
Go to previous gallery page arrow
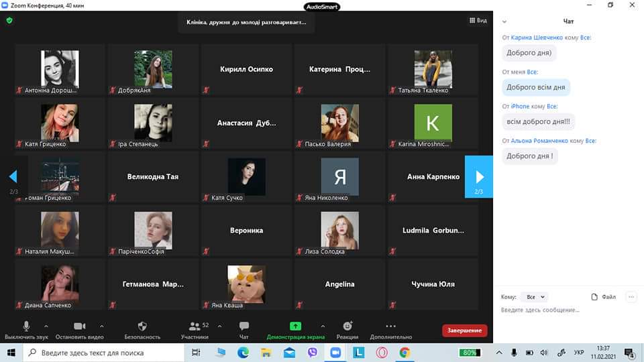coord(13,177)
